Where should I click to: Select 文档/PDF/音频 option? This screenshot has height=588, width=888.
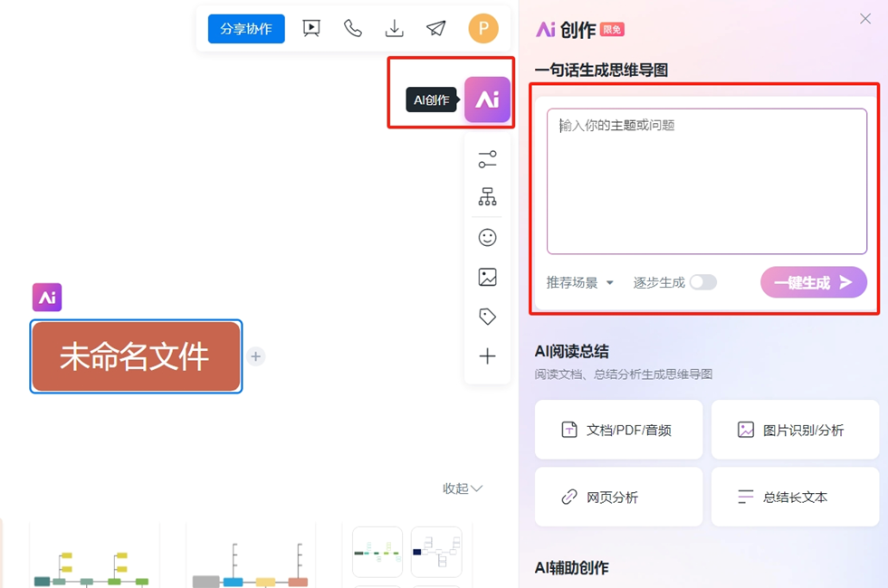618,430
